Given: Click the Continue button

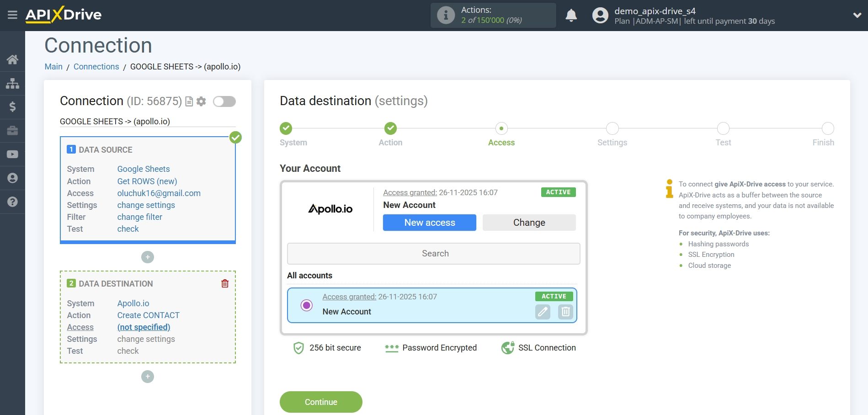Looking at the screenshot, I should (320, 402).
